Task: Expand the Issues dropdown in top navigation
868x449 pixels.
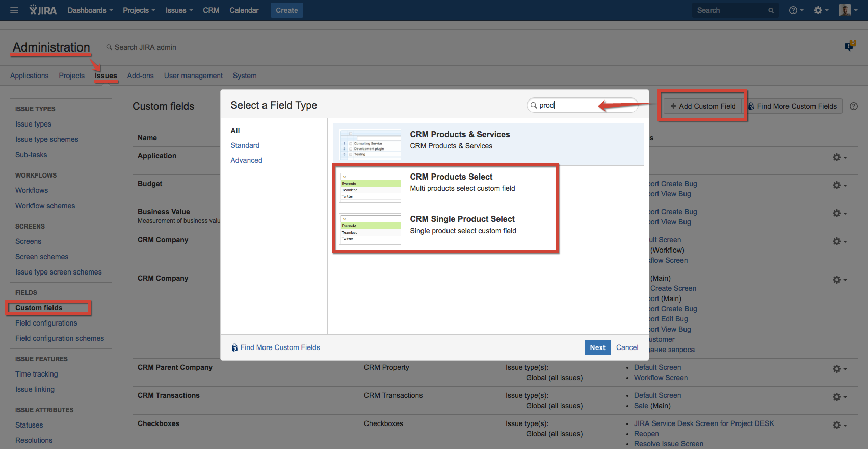Action: coord(179,10)
